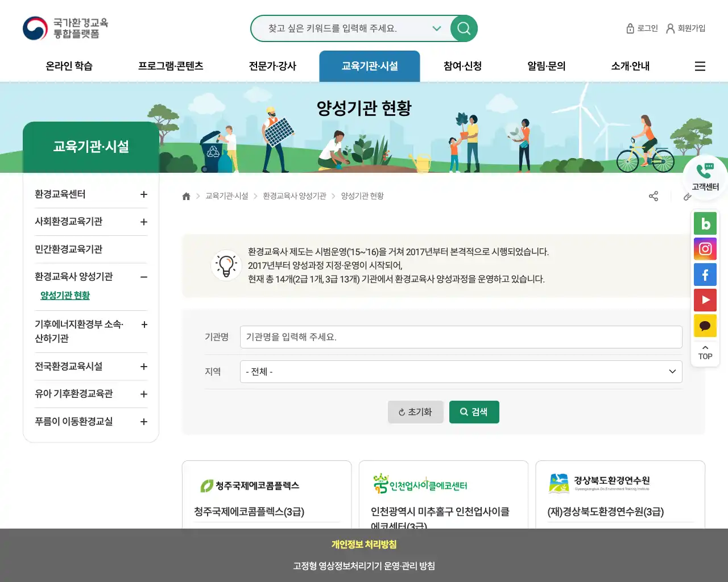The height and width of the screenshot is (582, 728).
Task: Open the 개인정보 처리방침 footer link
Action: [x=364, y=544]
